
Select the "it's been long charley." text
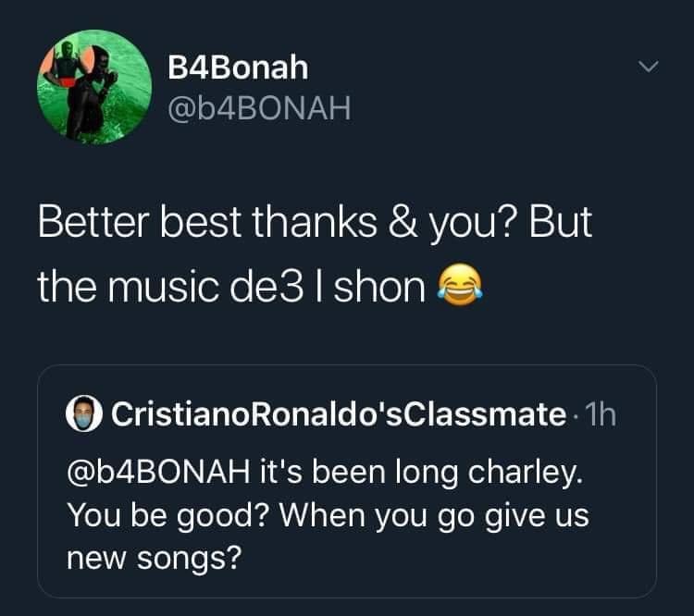click(x=421, y=472)
